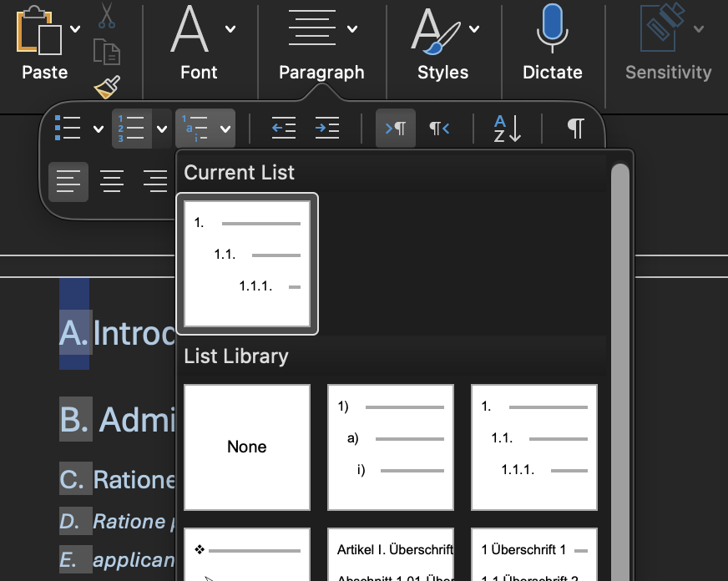This screenshot has width=728, height=581.
Task: Click the Sort A-Z icon
Action: click(x=505, y=128)
